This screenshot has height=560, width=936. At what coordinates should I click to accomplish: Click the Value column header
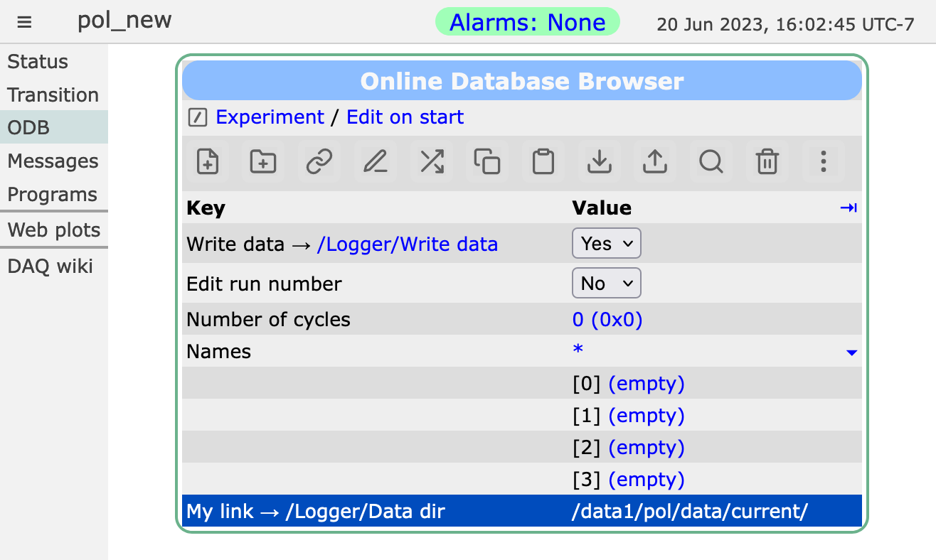pyautogui.click(x=602, y=208)
